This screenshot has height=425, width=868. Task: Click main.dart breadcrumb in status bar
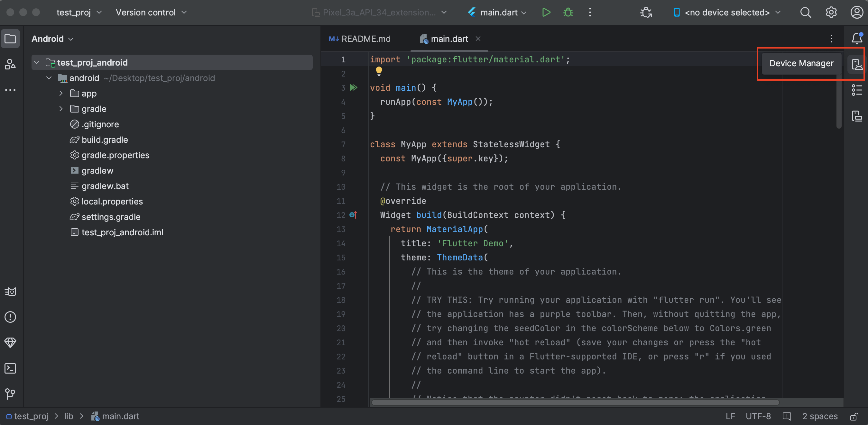pyautogui.click(x=115, y=417)
